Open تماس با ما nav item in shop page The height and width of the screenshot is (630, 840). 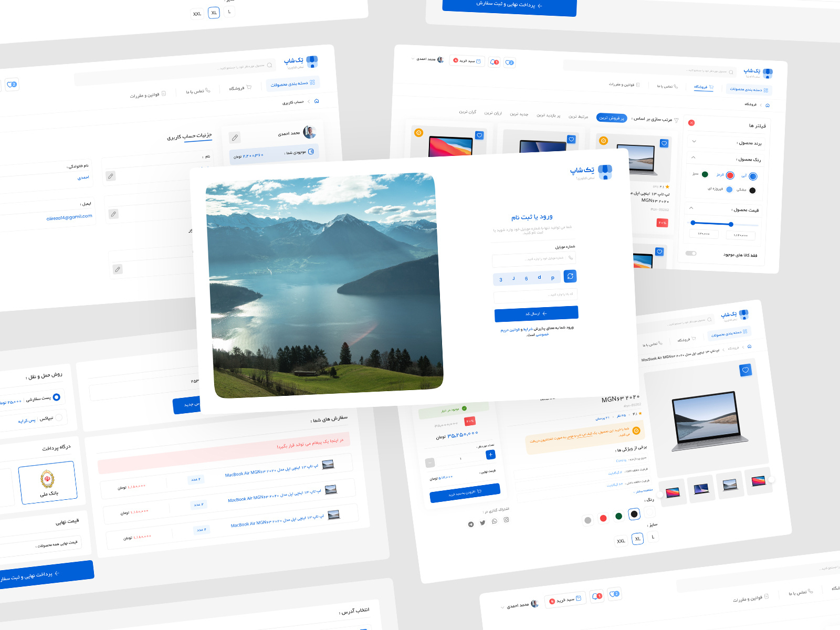point(667,86)
